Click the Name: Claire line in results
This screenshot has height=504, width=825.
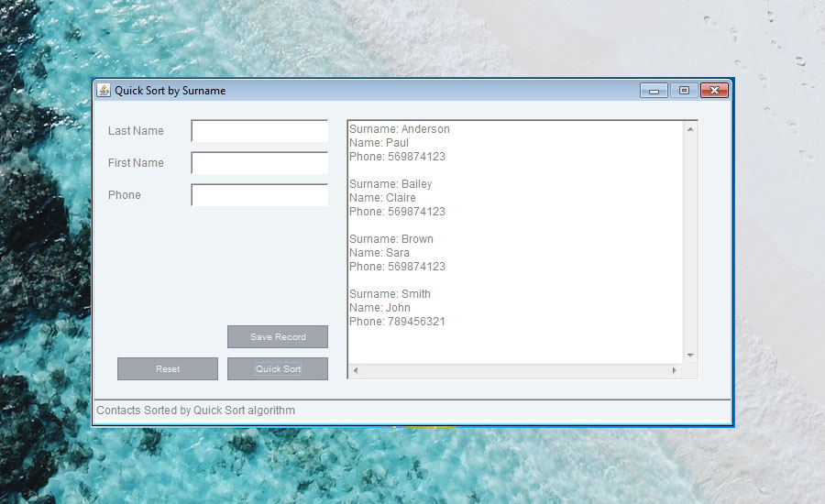382,198
